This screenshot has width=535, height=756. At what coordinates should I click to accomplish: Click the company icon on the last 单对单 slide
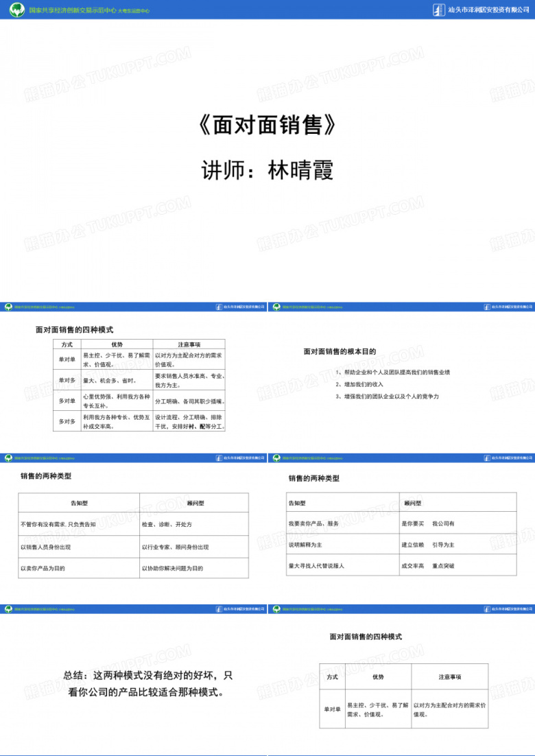tap(487, 609)
